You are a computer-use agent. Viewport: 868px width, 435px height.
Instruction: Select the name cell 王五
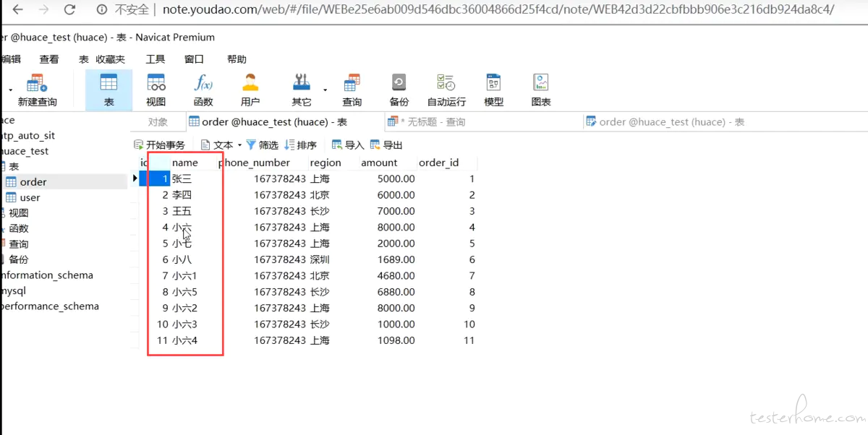182,211
